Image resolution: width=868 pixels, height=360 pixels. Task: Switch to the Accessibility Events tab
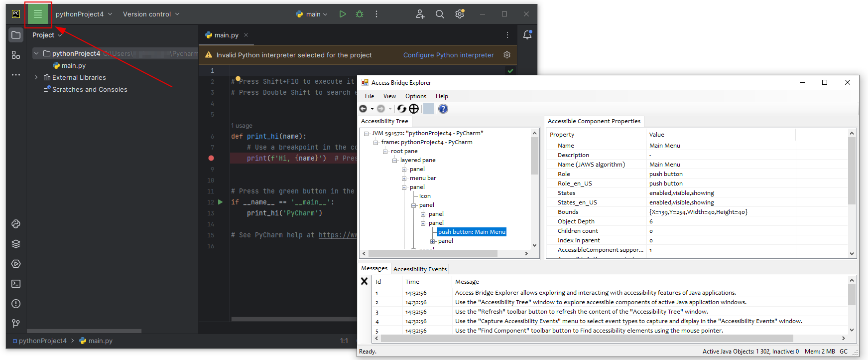(x=420, y=269)
